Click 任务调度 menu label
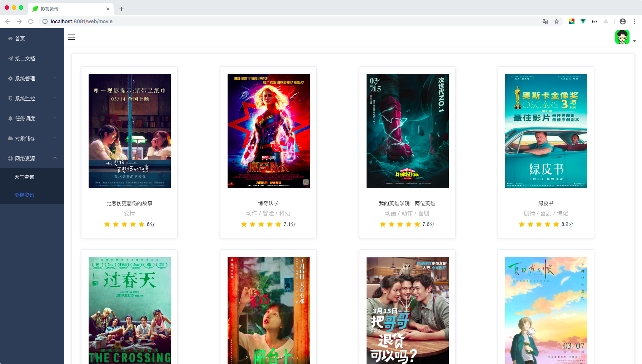642x364 pixels. pos(25,118)
